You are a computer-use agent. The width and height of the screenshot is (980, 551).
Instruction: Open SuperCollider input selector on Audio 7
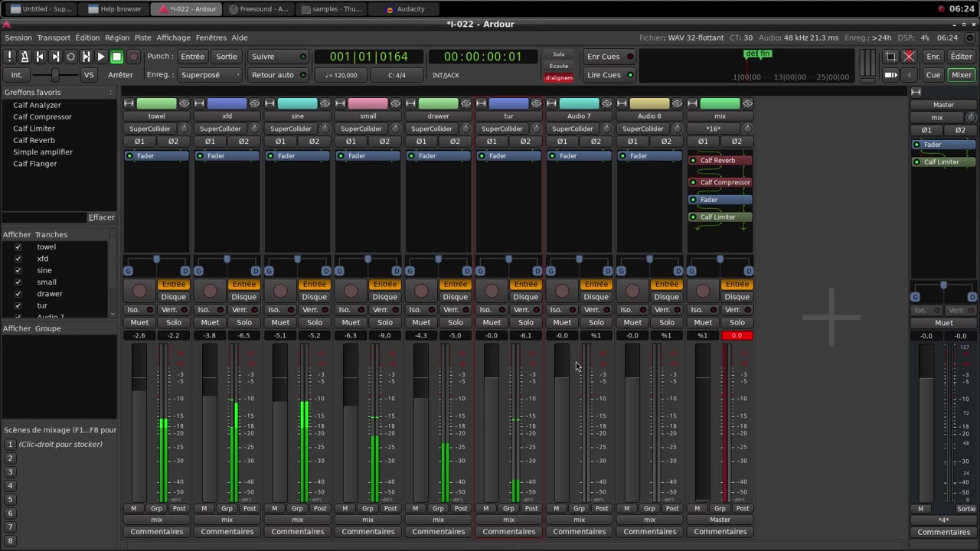[x=573, y=129]
